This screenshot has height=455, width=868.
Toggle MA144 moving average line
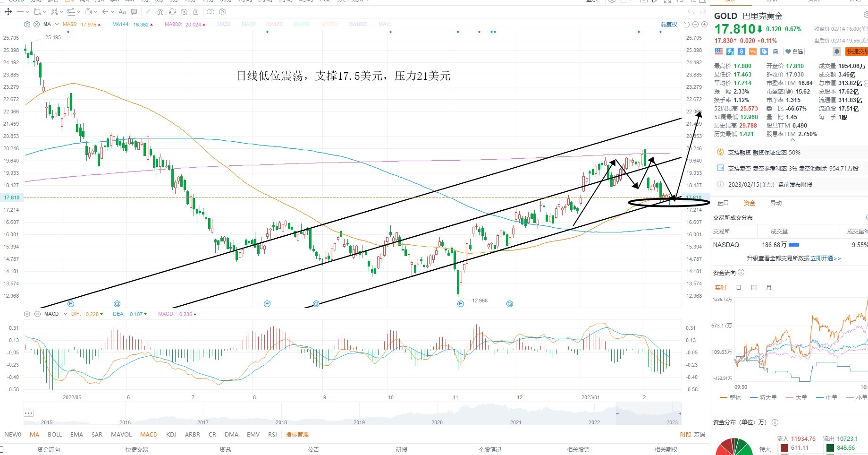[133, 25]
